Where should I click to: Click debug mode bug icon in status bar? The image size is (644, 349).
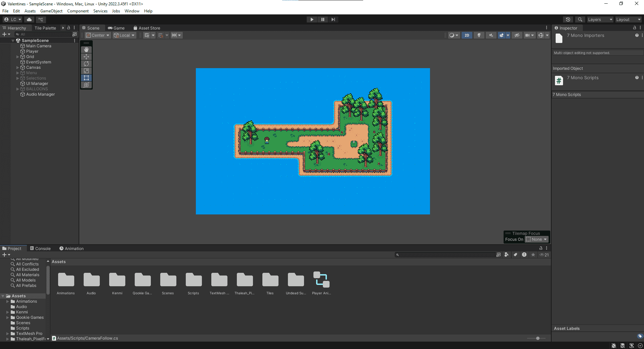click(x=614, y=346)
